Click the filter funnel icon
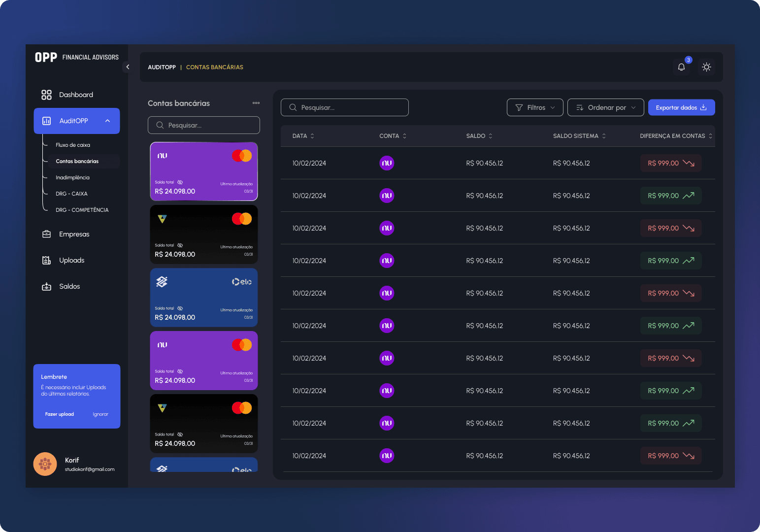Screen dimensions: 760x532 pos(519,107)
